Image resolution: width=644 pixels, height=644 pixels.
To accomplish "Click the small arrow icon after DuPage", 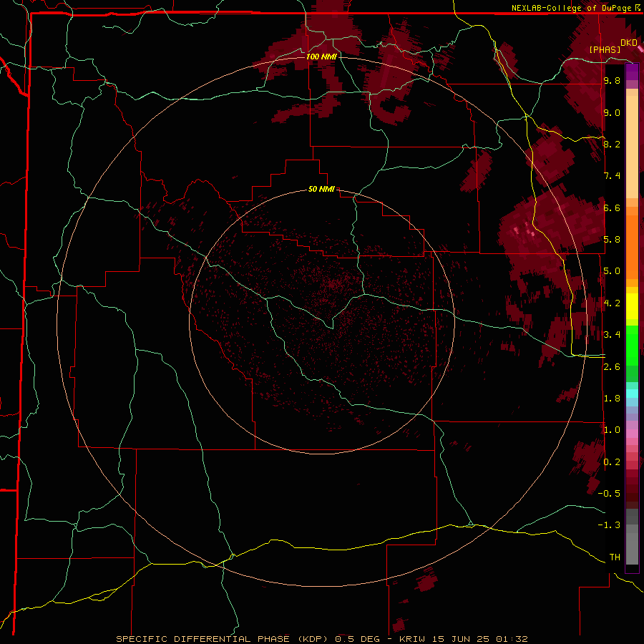I will [638, 7].
